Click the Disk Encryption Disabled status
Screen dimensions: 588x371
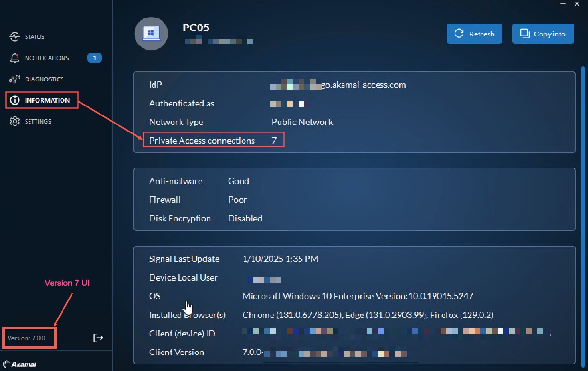point(245,219)
